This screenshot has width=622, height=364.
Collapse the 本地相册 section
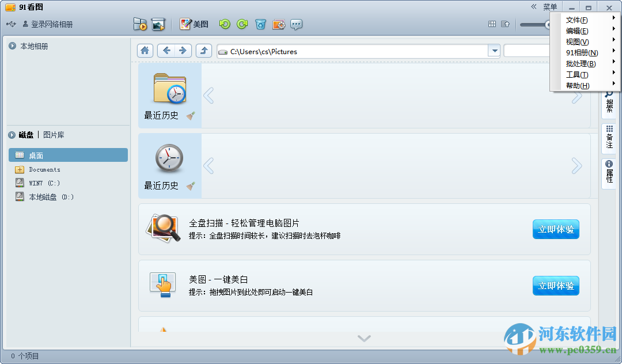coord(12,46)
